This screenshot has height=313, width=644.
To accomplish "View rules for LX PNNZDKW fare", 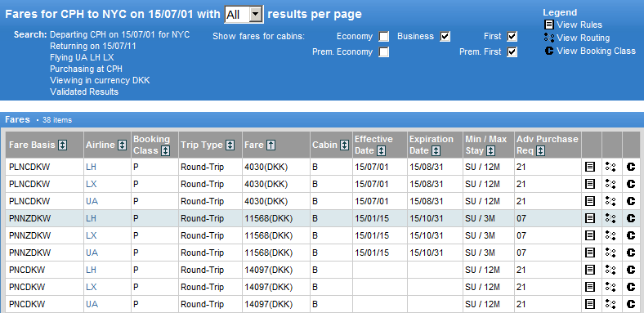I will [x=590, y=236].
